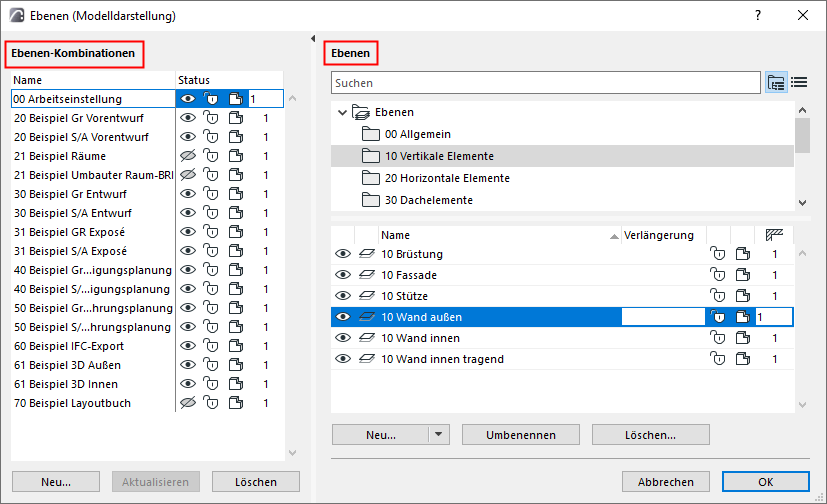This screenshot has width=827, height=504.
Task: Select the 20 Horizontale Elemente folder
Action: [447, 178]
